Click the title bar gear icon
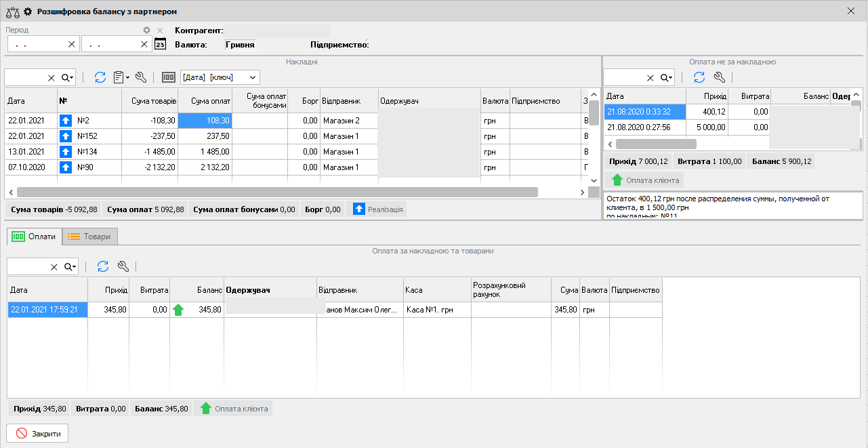 (x=28, y=12)
